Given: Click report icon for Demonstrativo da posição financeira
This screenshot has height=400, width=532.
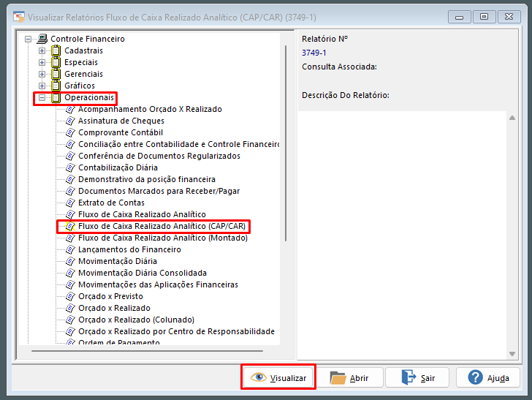Looking at the screenshot, I should 70,180.
